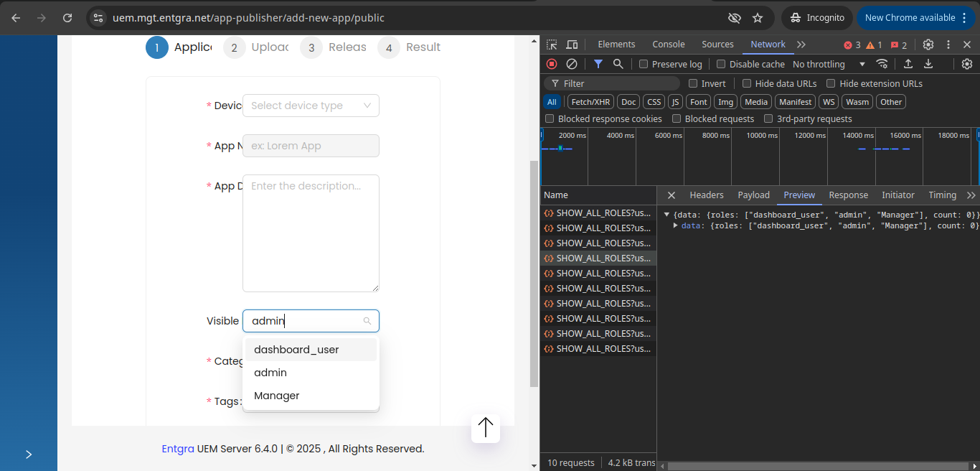Open network search magnifier

(618, 64)
